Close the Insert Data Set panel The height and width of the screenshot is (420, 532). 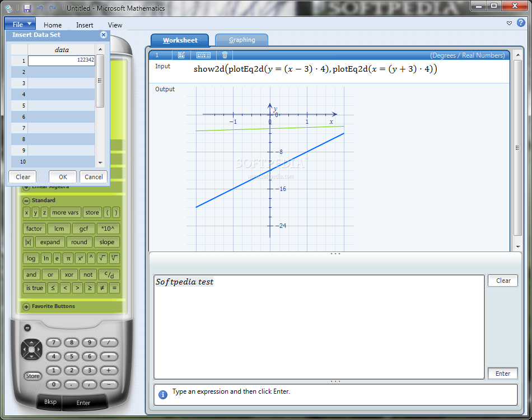(x=104, y=35)
